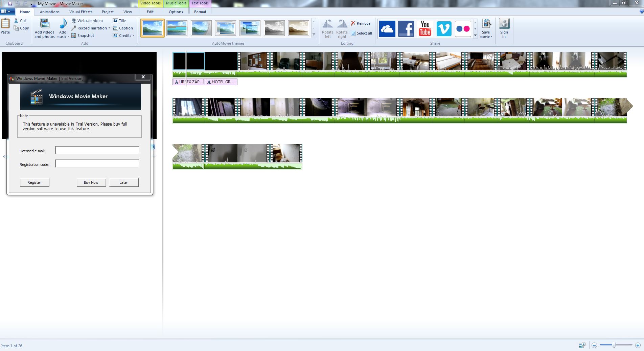This screenshot has width=644, height=351.
Task: Select the sepia AutoMovie theme
Action: point(299,28)
